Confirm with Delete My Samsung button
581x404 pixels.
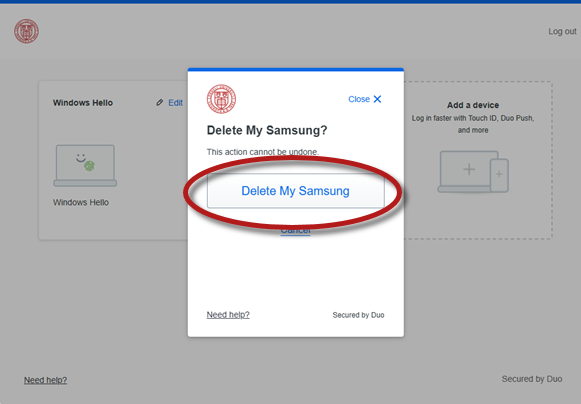click(295, 191)
